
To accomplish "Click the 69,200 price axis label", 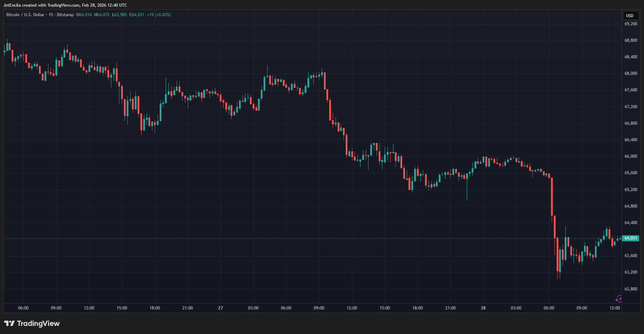I will 631,24.
